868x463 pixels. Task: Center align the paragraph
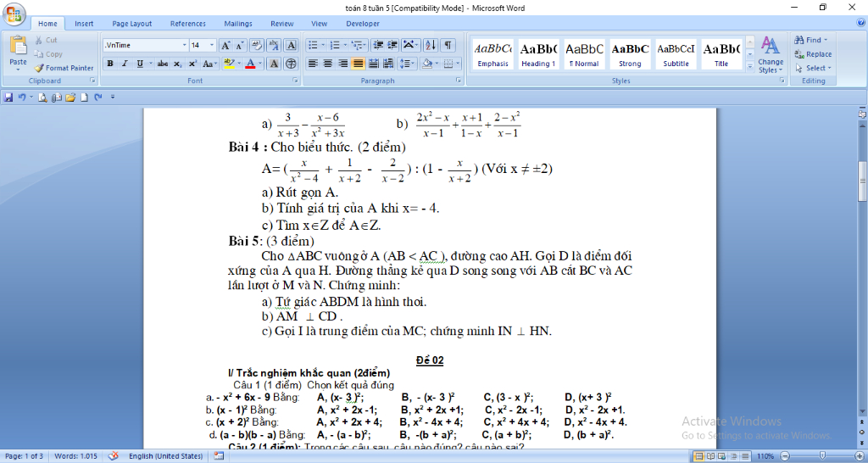(x=328, y=64)
